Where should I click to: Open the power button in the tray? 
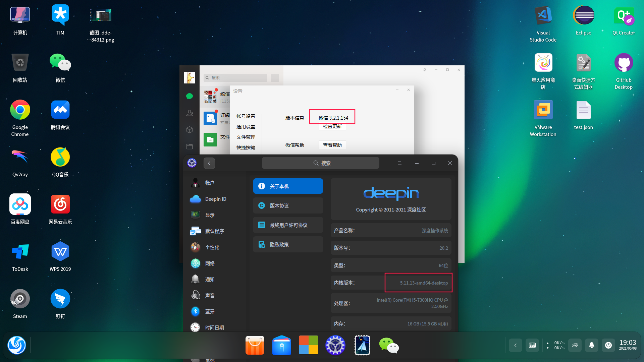coord(608,345)
